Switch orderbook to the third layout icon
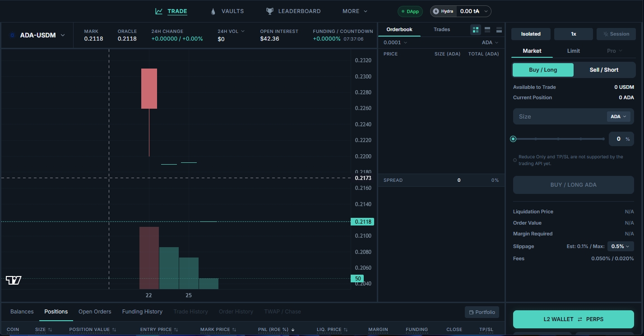The height and width of the screenshot is (336, 644). tap(499, 30)
